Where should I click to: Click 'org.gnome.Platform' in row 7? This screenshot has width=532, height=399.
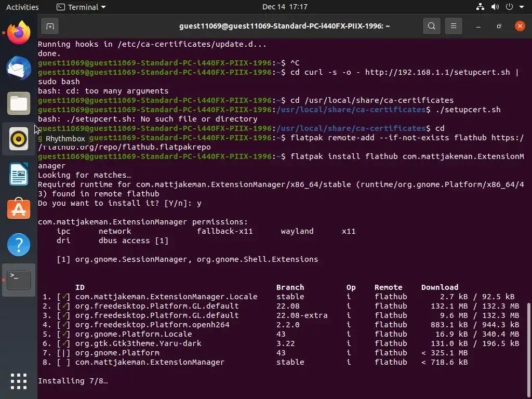[117, 353]
